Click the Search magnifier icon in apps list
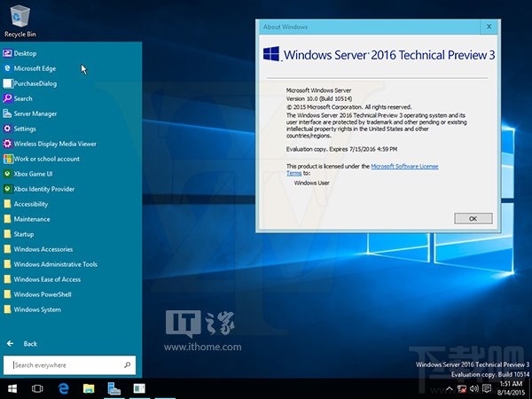Screen dimensions: 532x399 pos(7,98)
